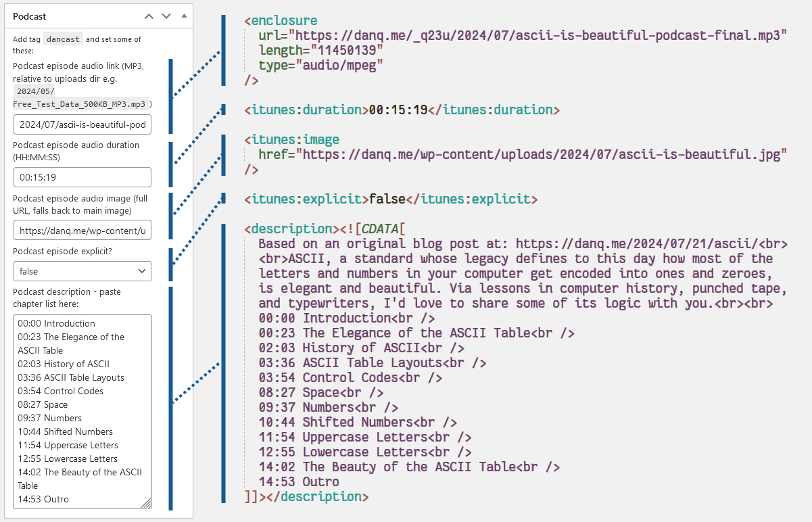The height and width of the screenshot is (522, 812).
Task: Click the dancast tag code snippet
Action: [x=64, y=39]
